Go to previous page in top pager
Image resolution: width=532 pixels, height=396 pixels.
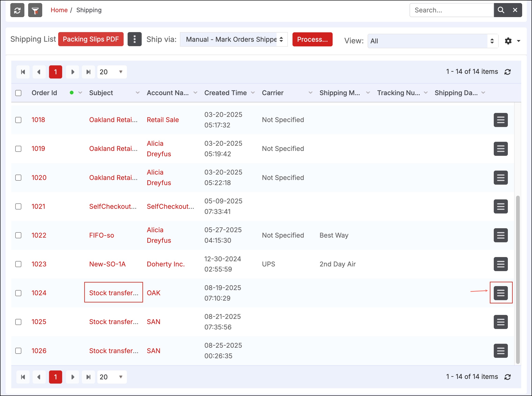pyautogui.click(x=39, y=72)
